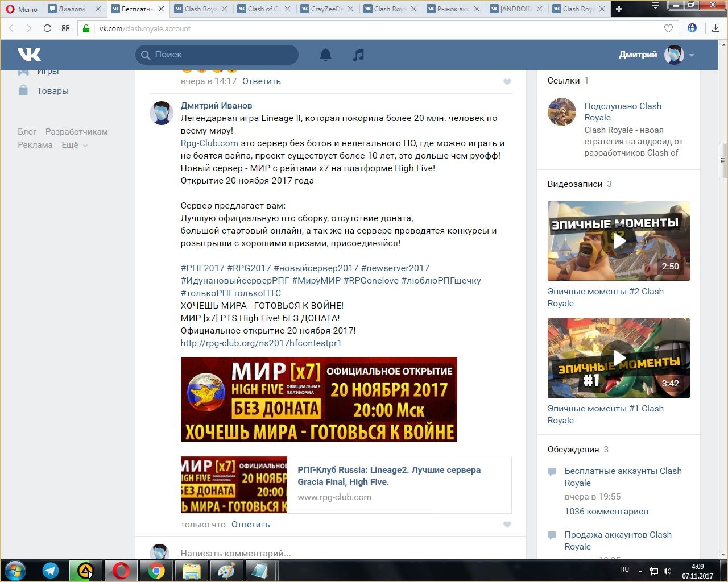728x582 pixels.
Task: Open Подслушано Clash Royale link
Action: (623, 112)
